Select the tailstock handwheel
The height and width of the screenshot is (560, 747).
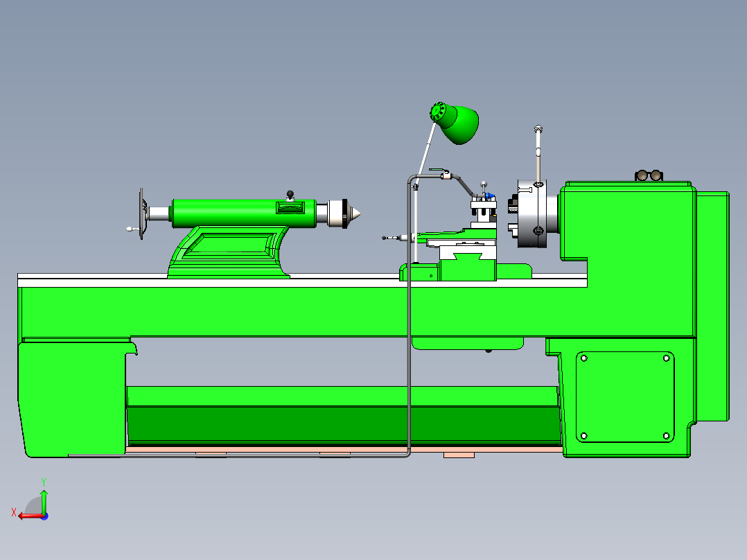pyautogui.click(x=141, y=213)
